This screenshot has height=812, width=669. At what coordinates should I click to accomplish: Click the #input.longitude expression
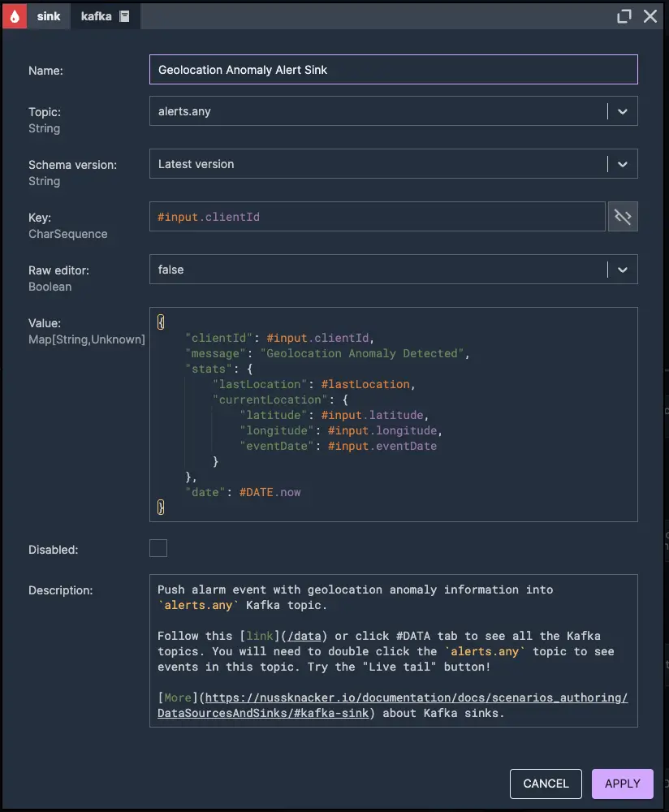click(x=382, y=431)
